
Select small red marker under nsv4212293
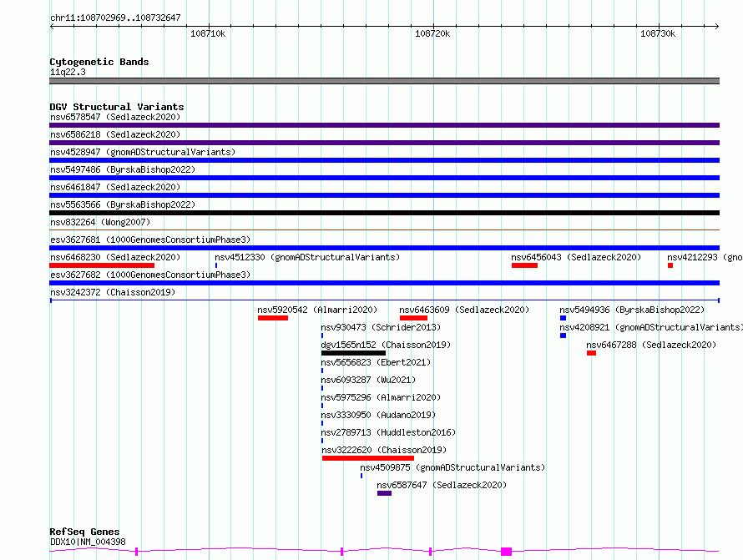point(670,265)
